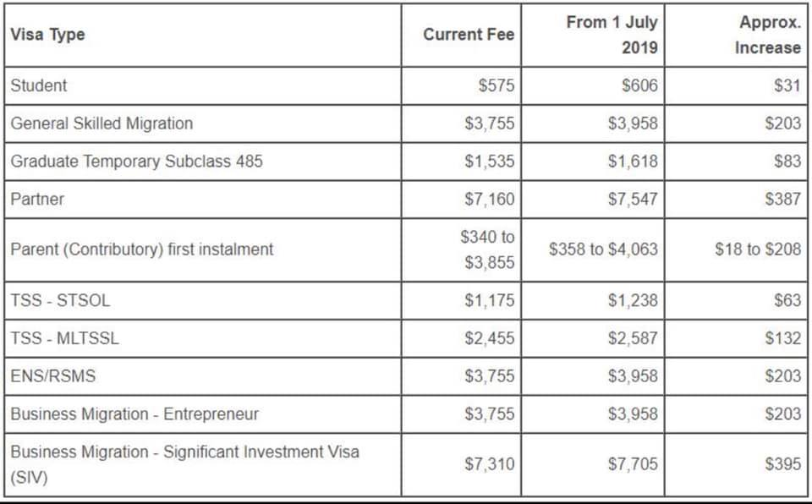Click the SIV increase amount $395

(x=782, y=463)
